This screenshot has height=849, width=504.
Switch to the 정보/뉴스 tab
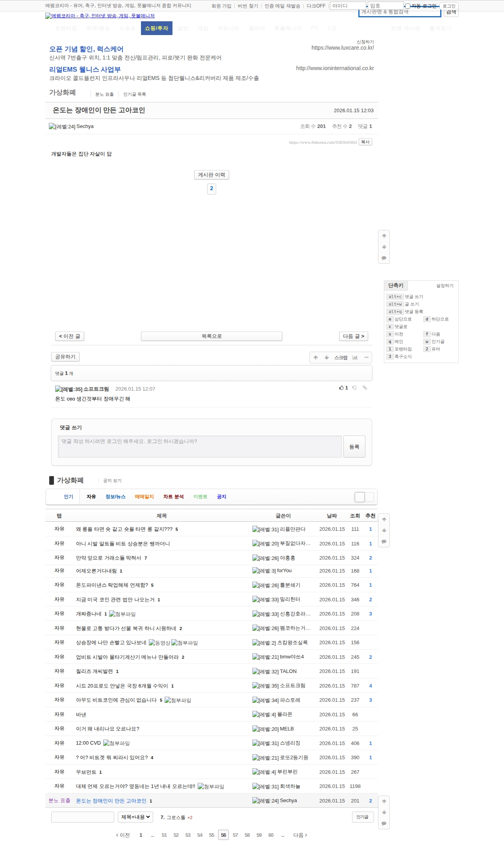tap(115, 497)
